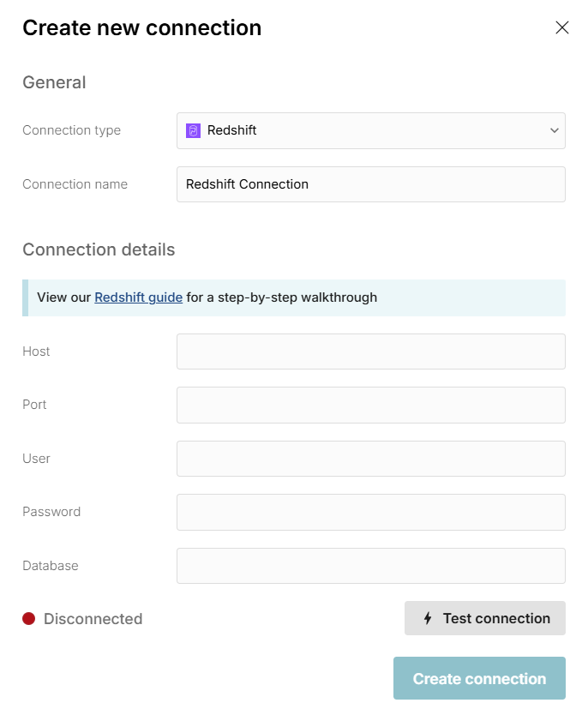The height and width of the screenshot is (709, 588).
Task: Click the Connection details section heading
Action: coord(99,249)
